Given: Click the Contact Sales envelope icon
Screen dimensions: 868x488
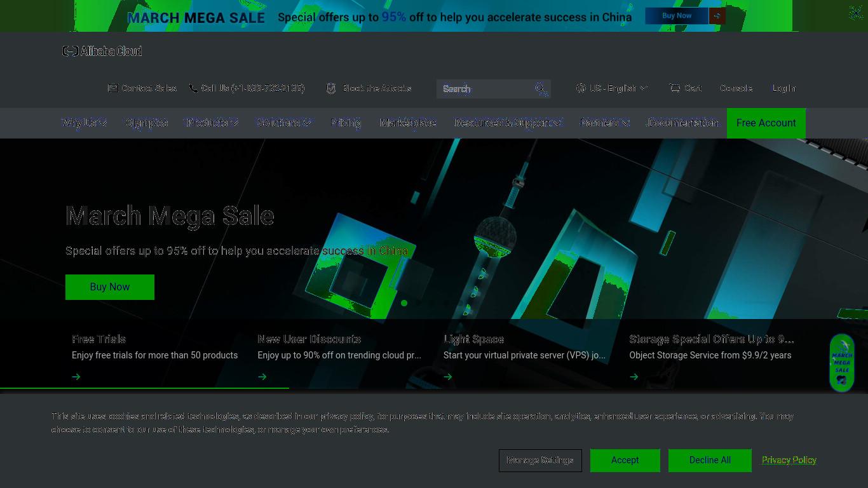Looking at the screenshot, I should coord(112,88).
